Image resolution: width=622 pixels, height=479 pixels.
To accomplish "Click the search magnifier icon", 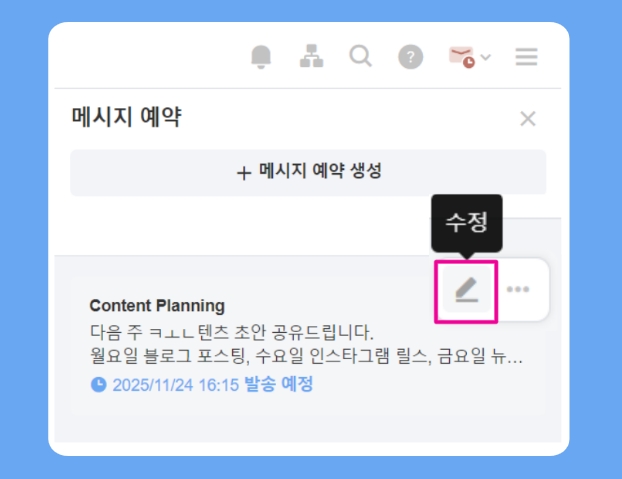I will (x=361, y=56).
